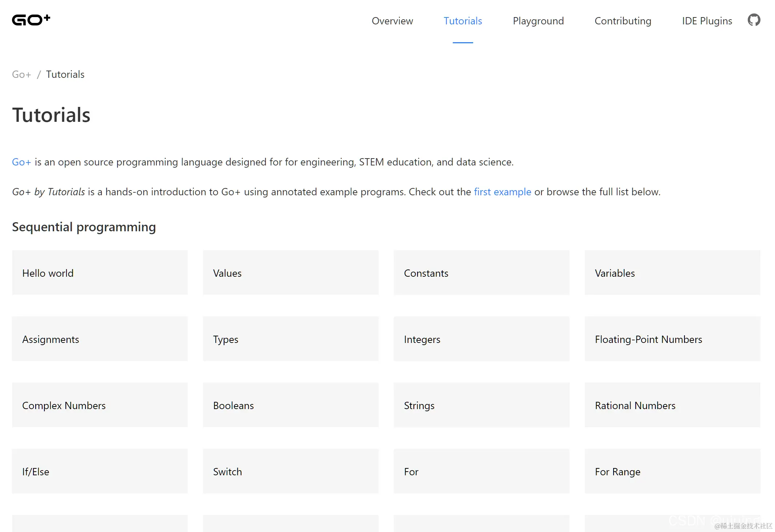Follow the 'first example' link
This screenshot has width=775, height=532.
click(x=502, y=192)
